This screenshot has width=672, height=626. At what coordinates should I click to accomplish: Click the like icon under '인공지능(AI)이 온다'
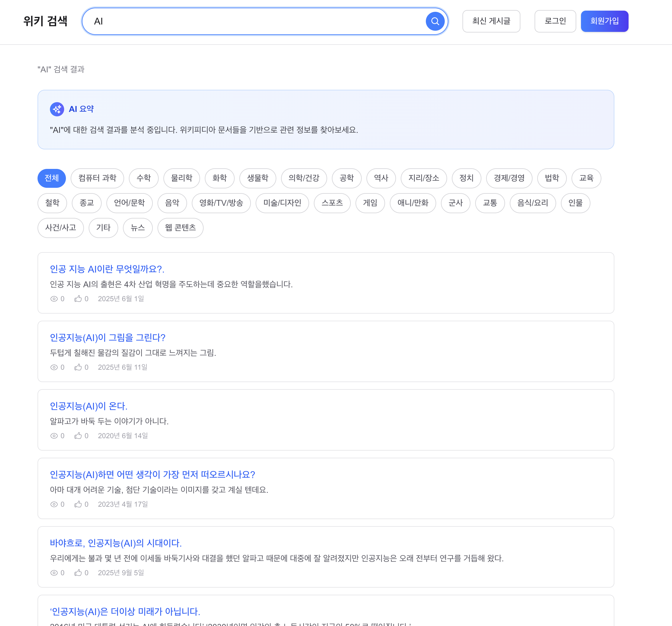pyautogui.click(x=78, y=436)
